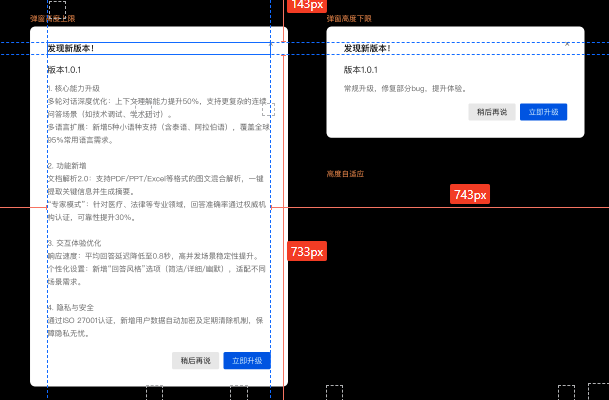
Task: Click the 弹窗高度下限 annotation label
Action: tap(349, 19)
